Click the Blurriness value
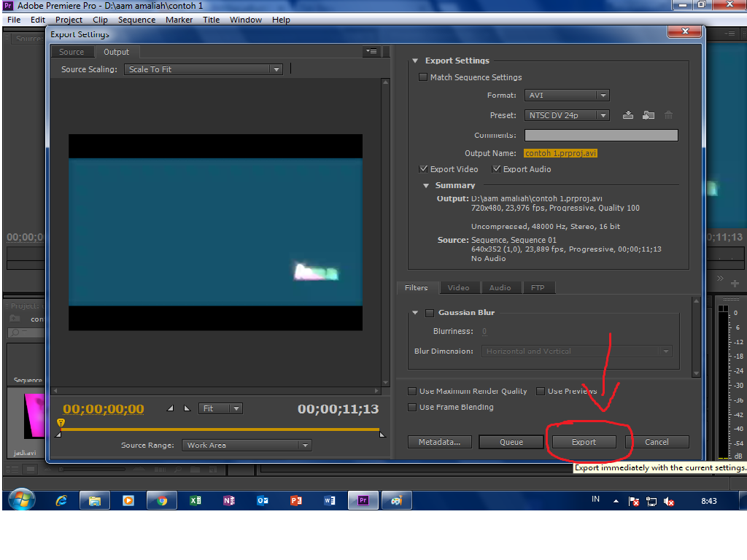Viewport: 747px width, 560px height. [x=484, y=331]
